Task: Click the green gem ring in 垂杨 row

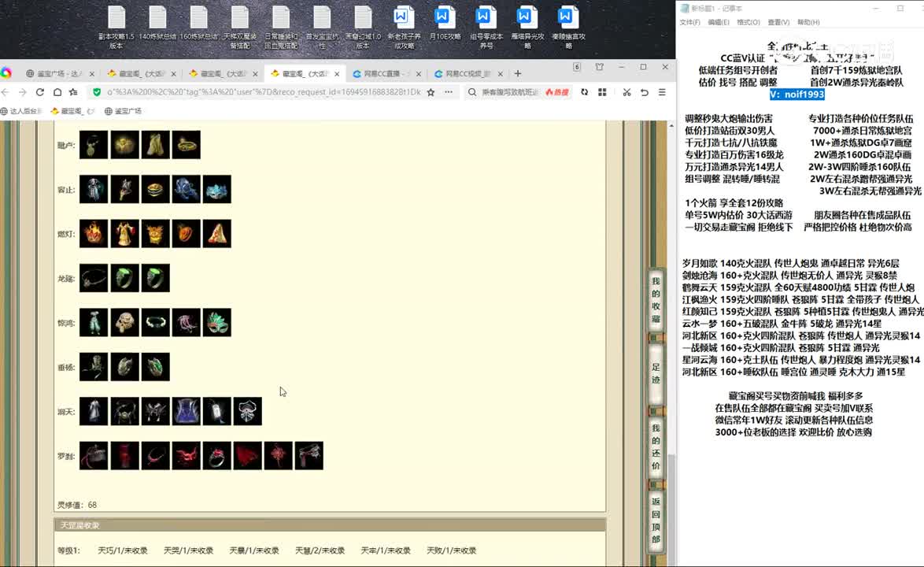Action: point(156,367)
